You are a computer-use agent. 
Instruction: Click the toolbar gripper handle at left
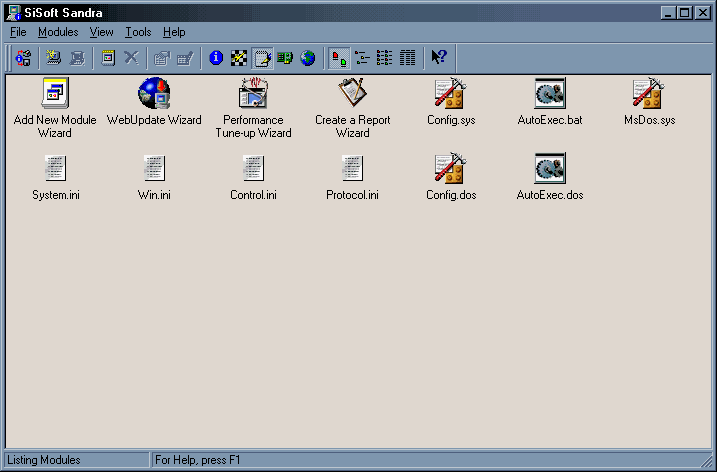(x=8, y=58)
